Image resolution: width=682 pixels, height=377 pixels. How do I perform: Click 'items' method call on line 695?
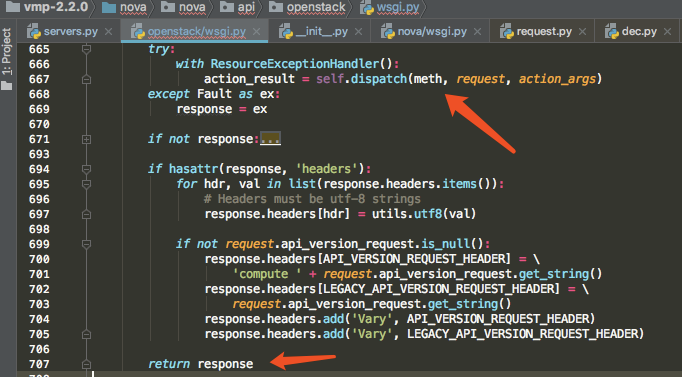click(x=460, y=184)
